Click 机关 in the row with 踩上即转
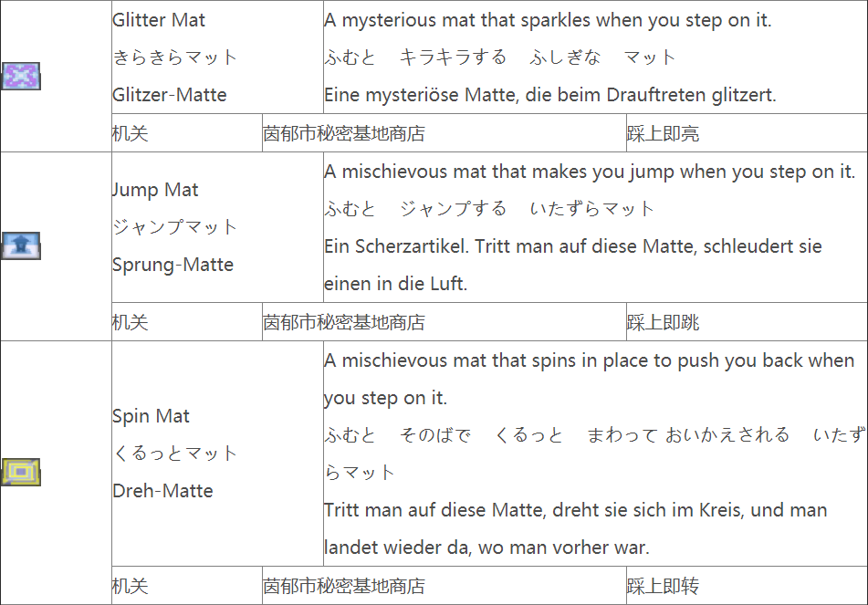This screenshot has width=868, height=605. [130, 587]
